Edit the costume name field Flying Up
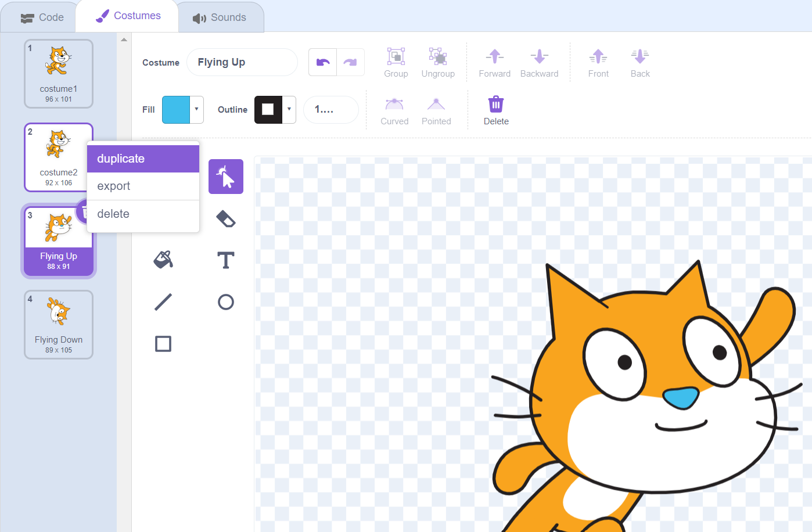Image resolution: width=812 pixels, height=532 pixels. click(x=242, y=62)
